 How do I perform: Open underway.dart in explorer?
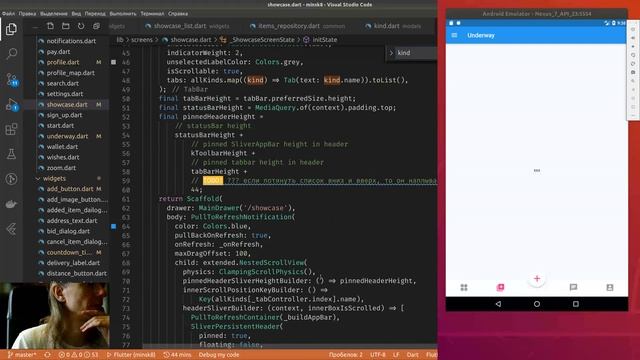(x=67, y=136)
